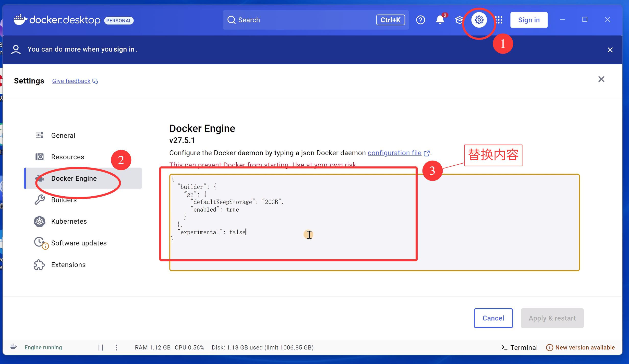Select Software updates in sidebar
The image size is (629, 364).
[x=79, y=243]
